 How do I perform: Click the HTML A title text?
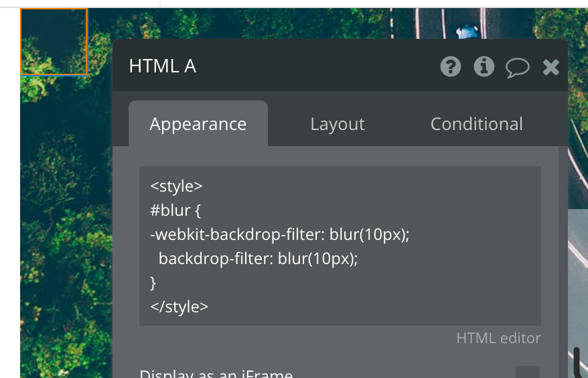pos(162,66)
